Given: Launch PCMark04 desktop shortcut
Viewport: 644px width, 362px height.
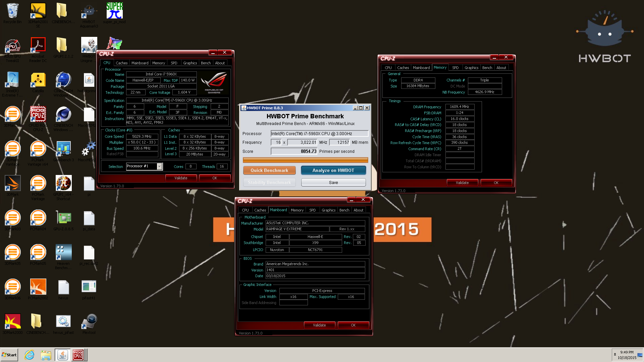Looking at the screenshot, I should coord(38,220).
